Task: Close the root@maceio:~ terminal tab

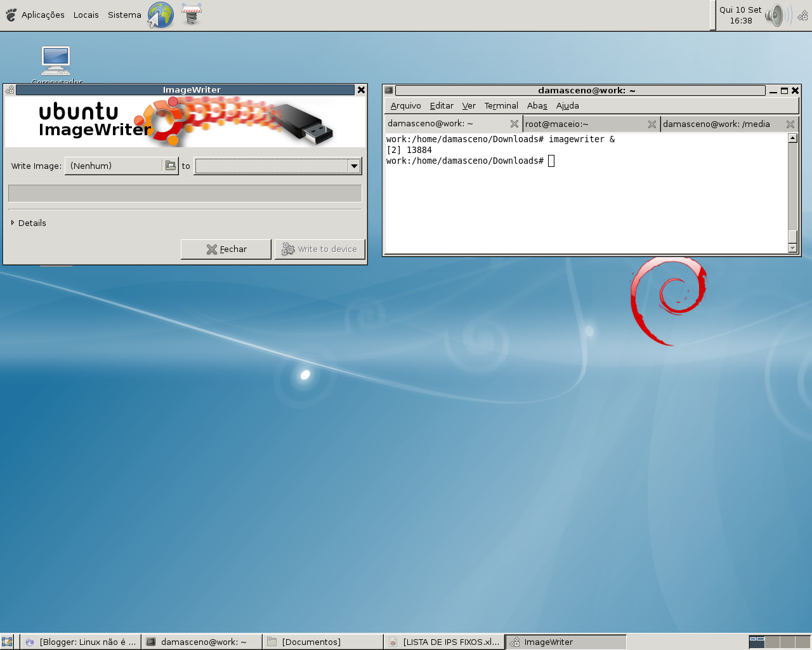Action: tap(652, 124)
